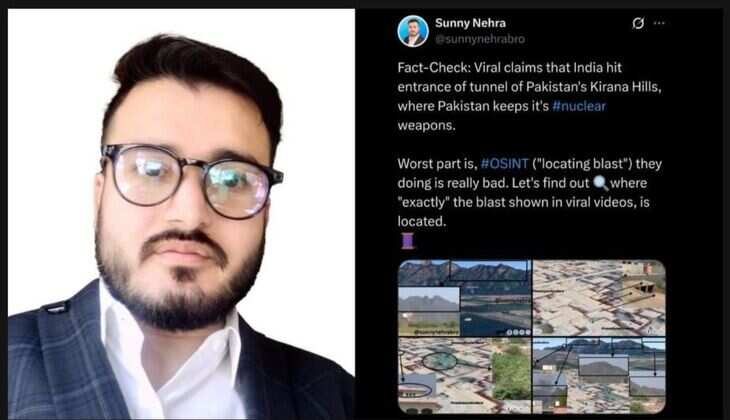This screenshot has width=730, height=420.
Task: Click the Grok circle-slash icon
Action: (x=638, y=23)
